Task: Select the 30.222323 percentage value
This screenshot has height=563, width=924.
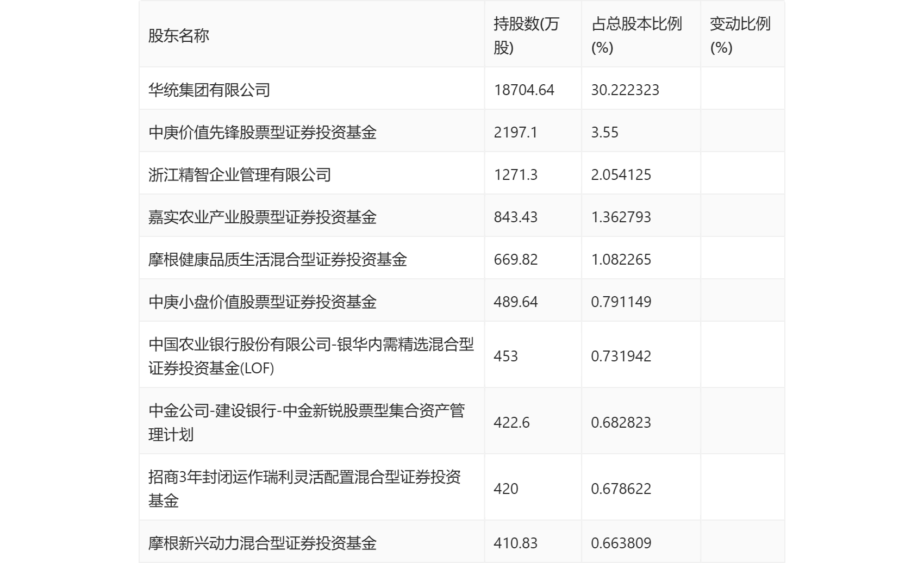Action: (625, 90)
